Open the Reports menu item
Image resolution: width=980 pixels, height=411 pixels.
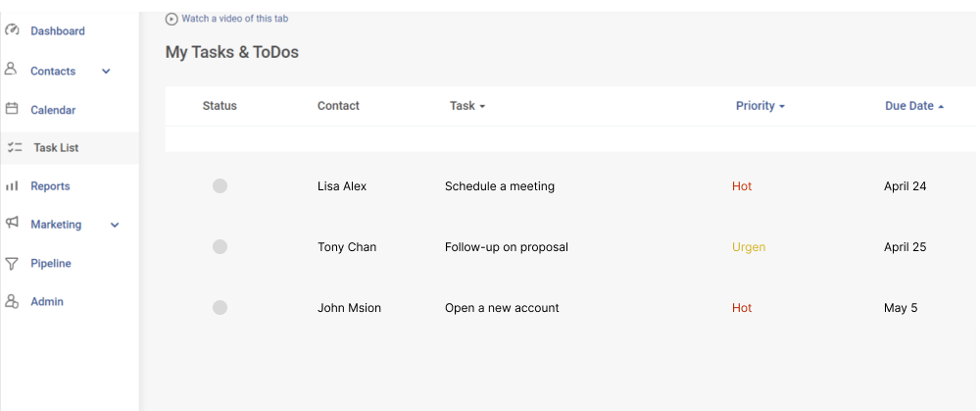pyautogui.click(x=50, y=185)
